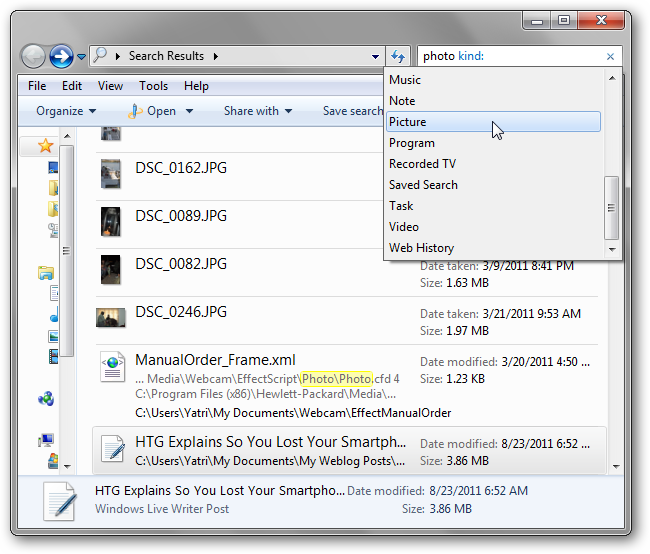Open Downloads folder icon in navigation pane
This screenshot has height=554, width=650.
tap(53, 188)
